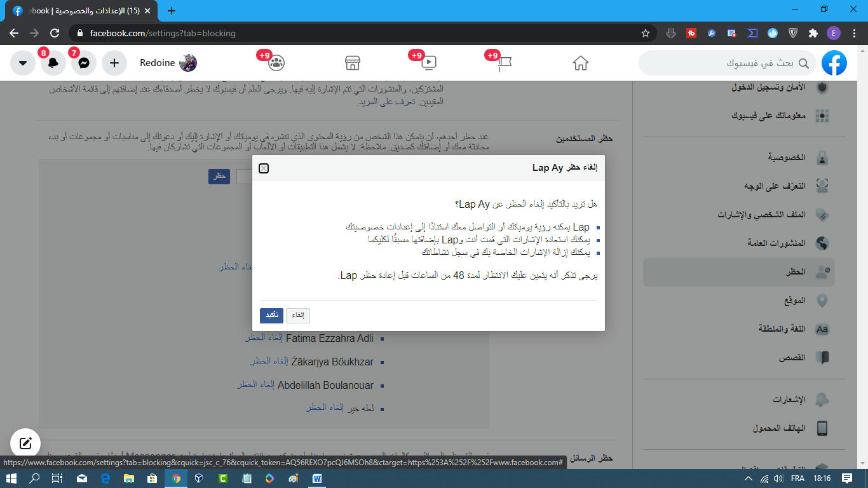Open the shield extension icon

[793, 33]
